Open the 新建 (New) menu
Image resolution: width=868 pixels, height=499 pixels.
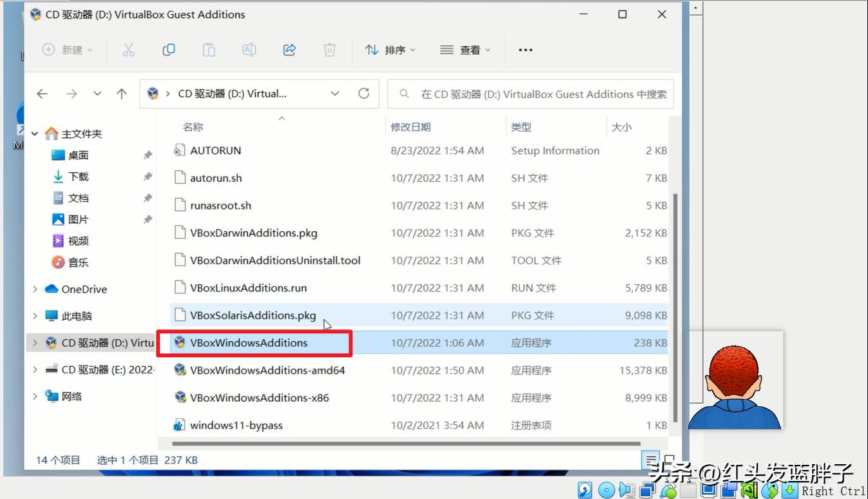[64, 50]
